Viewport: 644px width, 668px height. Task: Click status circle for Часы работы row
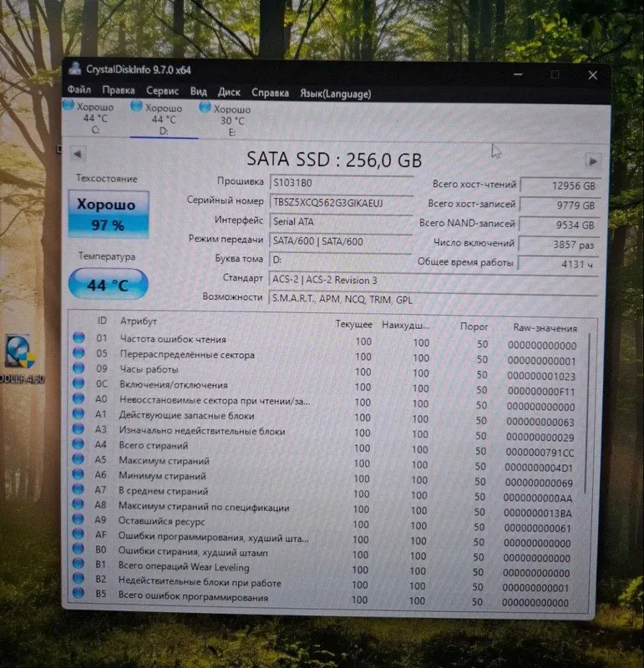(79, 367)
